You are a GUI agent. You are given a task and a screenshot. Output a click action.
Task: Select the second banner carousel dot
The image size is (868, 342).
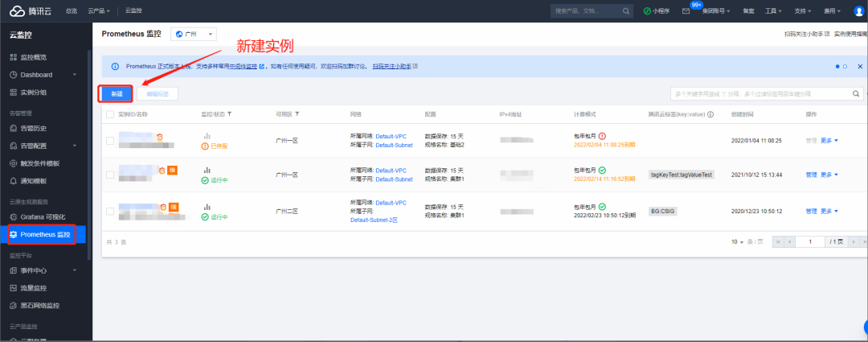(x=845, y=66)
